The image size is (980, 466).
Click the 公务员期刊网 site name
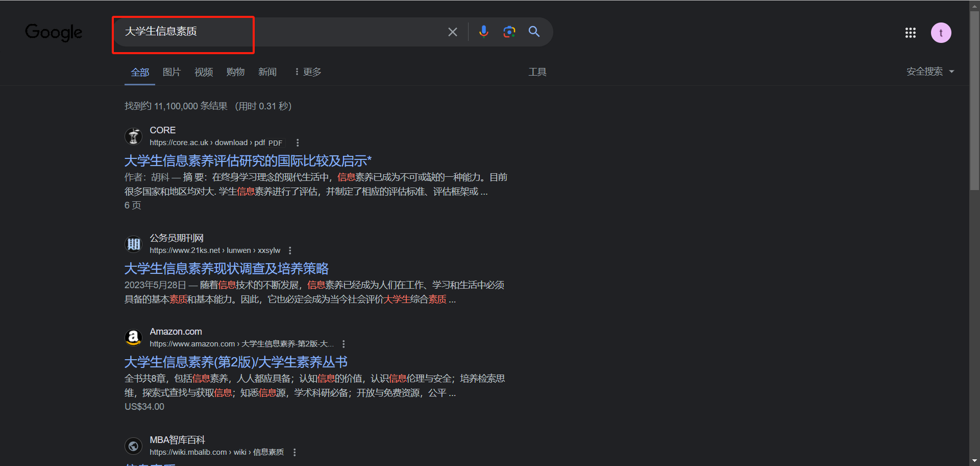pyautogui.click(x=177, y=239)
